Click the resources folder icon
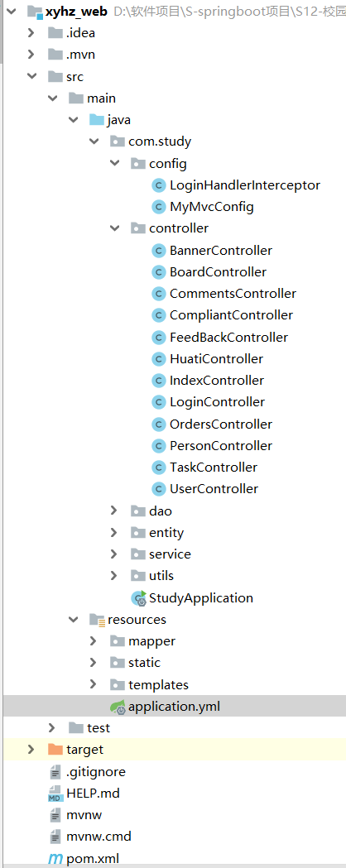This screenshot has height=868, width=346. 97,620
